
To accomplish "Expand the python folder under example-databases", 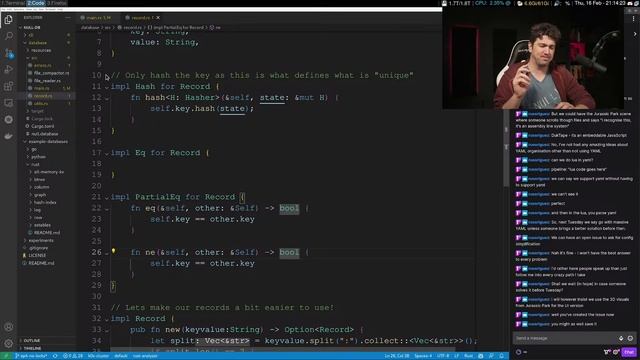I will click(x=38, y=157).
